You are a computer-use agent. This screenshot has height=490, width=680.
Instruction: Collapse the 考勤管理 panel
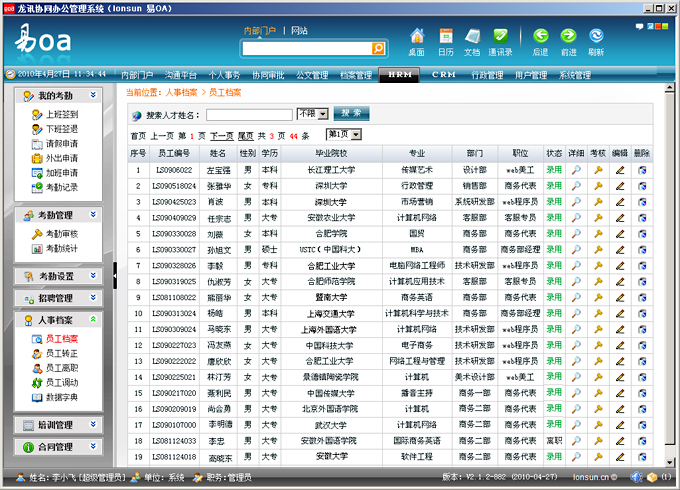click(93, 215)
